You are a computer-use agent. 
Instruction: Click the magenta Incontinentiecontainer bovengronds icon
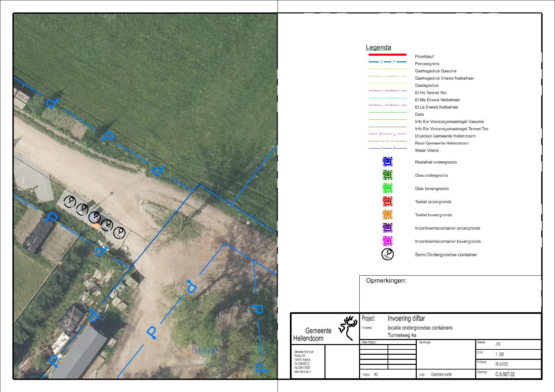(x=387, y=241)
